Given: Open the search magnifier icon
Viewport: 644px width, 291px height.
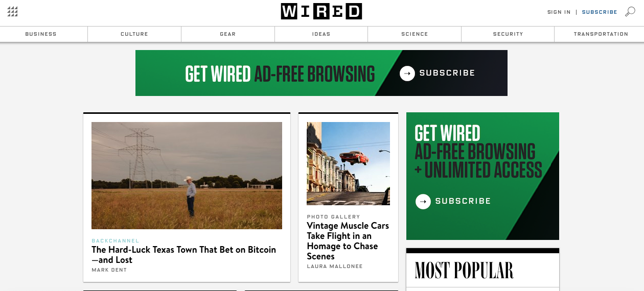Looking at the screenshot, I should [x=630, y=11].
